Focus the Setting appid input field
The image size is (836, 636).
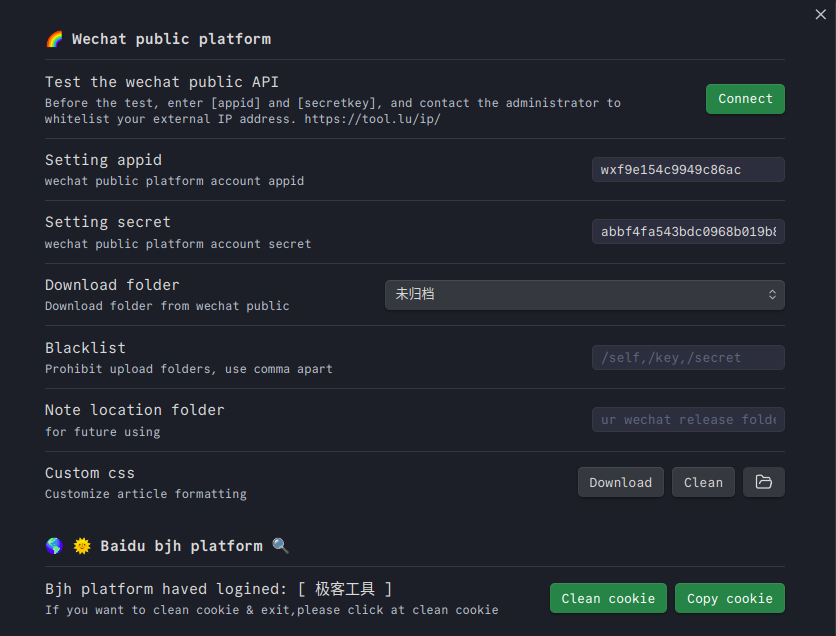[x=687, y=170]
